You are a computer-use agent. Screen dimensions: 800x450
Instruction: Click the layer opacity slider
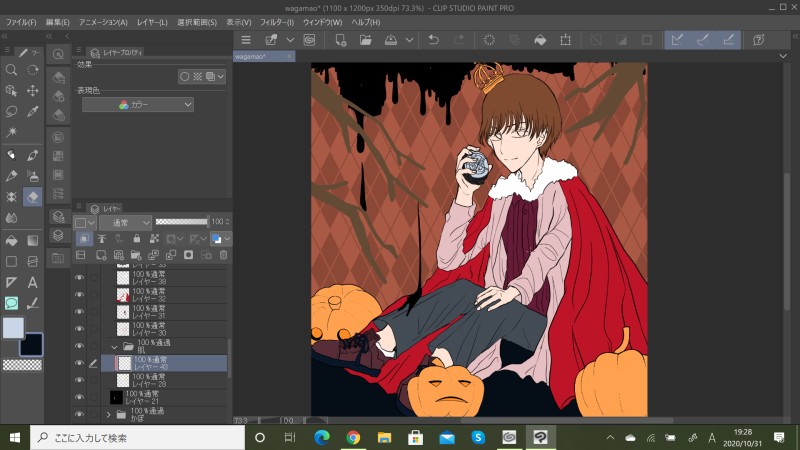click(181, 221)
